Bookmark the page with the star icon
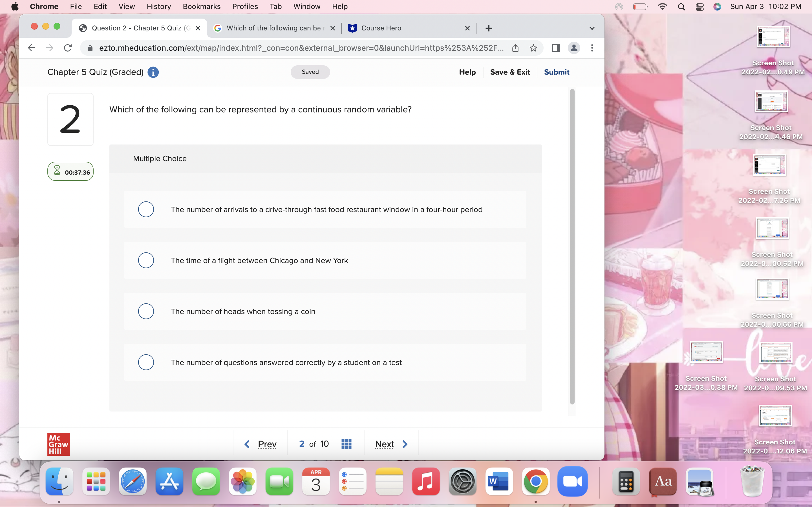This screenshot has height=507, width=812. (x=533, y=48)
